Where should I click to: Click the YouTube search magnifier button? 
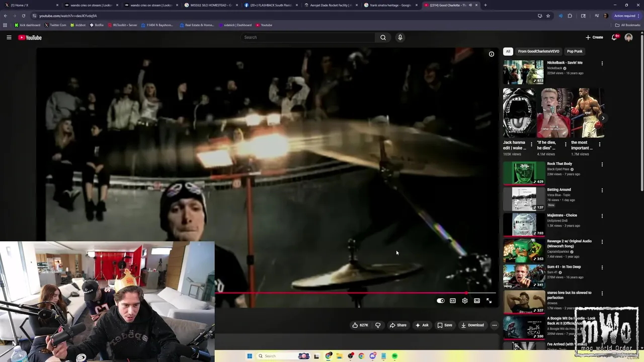[383, 37]
